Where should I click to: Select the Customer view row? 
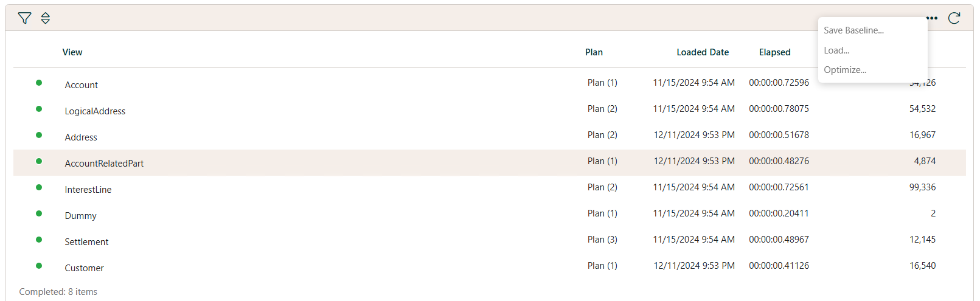point(84,268)
